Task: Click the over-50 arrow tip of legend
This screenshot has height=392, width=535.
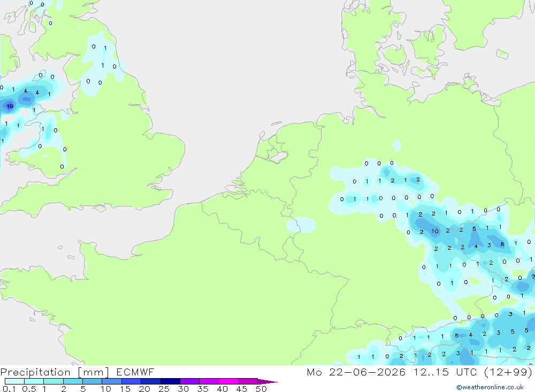Action: point(268,381)
